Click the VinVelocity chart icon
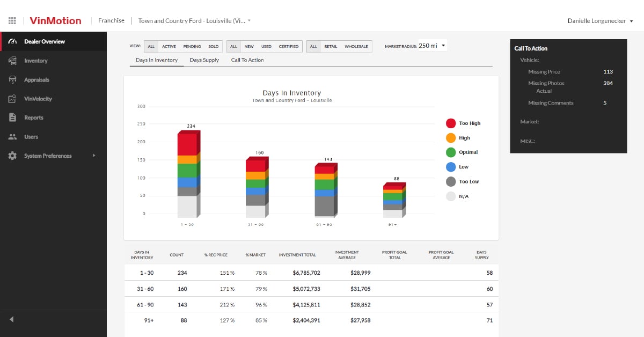The height and width of the screenshot is (337, 644). 13,99
